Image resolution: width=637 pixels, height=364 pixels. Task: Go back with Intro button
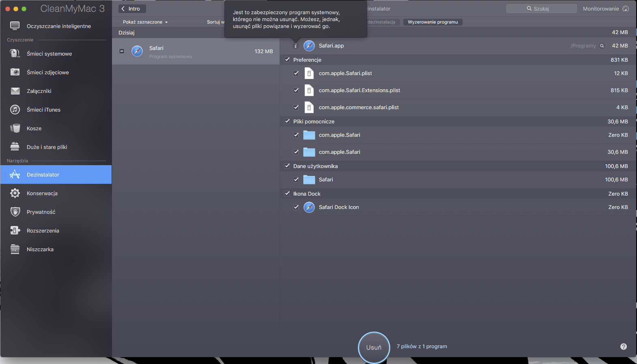pyautogui.click(x=132, y=9)
